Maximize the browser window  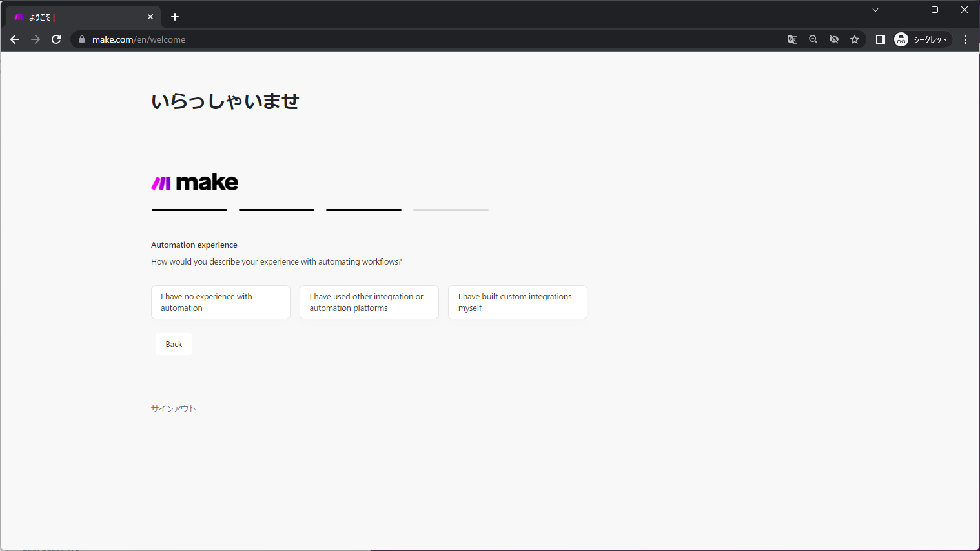[935, 10]
